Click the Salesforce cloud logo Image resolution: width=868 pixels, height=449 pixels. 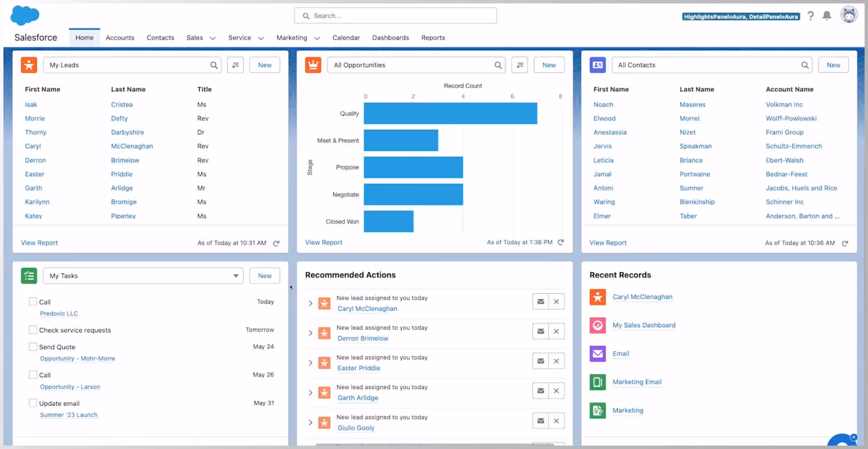click(x=25, y=15)
